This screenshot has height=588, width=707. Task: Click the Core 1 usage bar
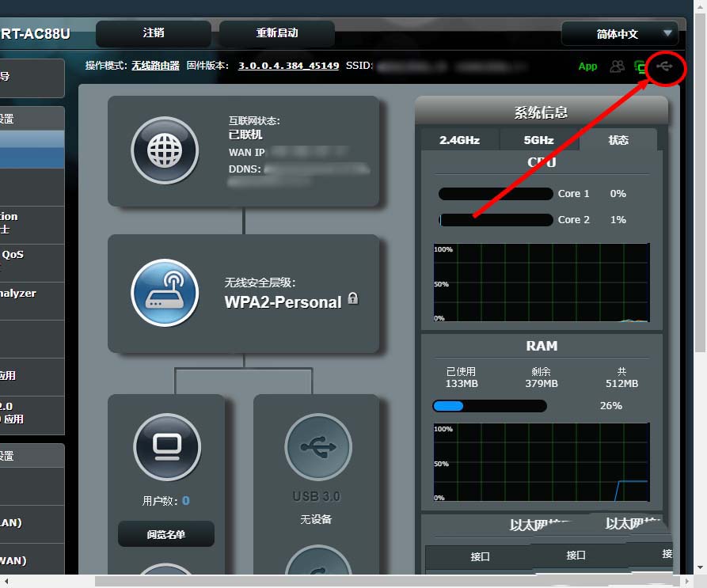click(x=496, y=194)
